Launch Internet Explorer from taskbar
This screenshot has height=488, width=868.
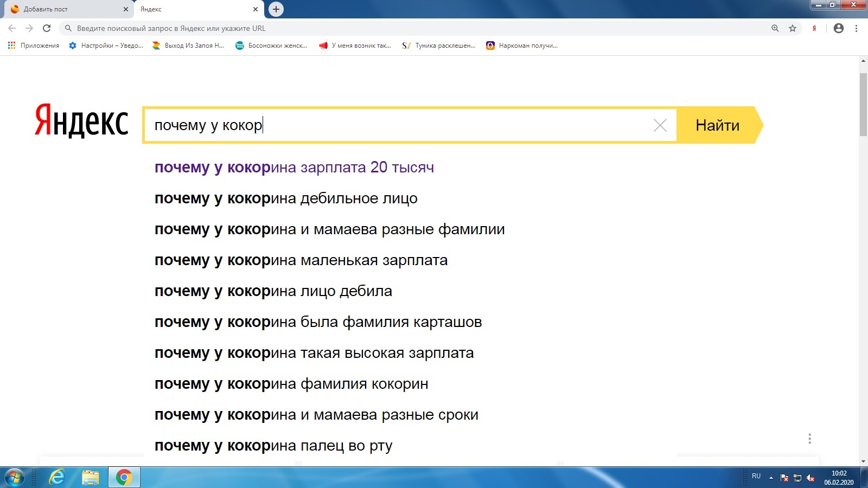[x=56, y=478]
